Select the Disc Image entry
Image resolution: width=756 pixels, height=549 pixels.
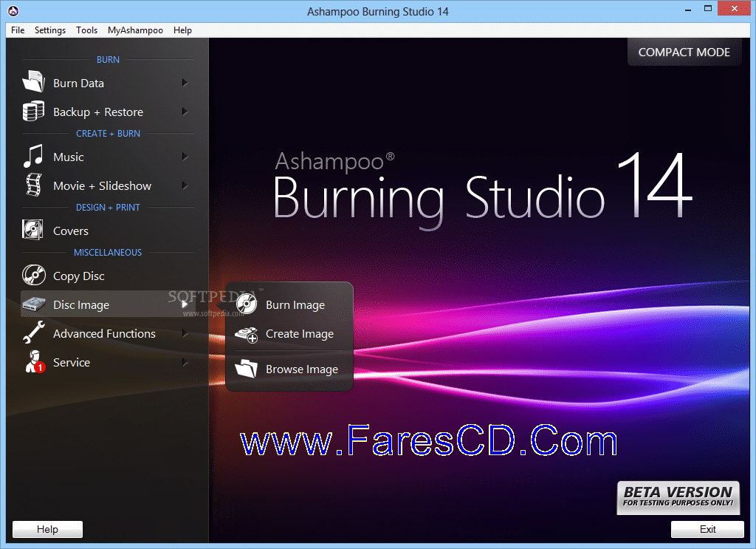pyautogui.click(x=108, y=304)
